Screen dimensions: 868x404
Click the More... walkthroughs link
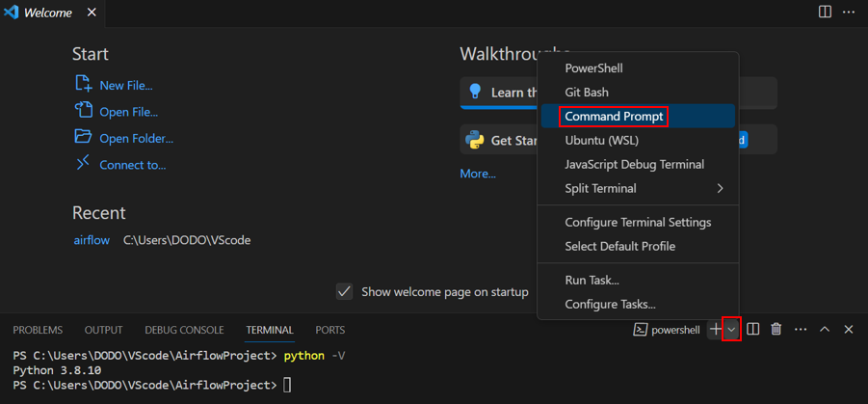click(478, 174)
